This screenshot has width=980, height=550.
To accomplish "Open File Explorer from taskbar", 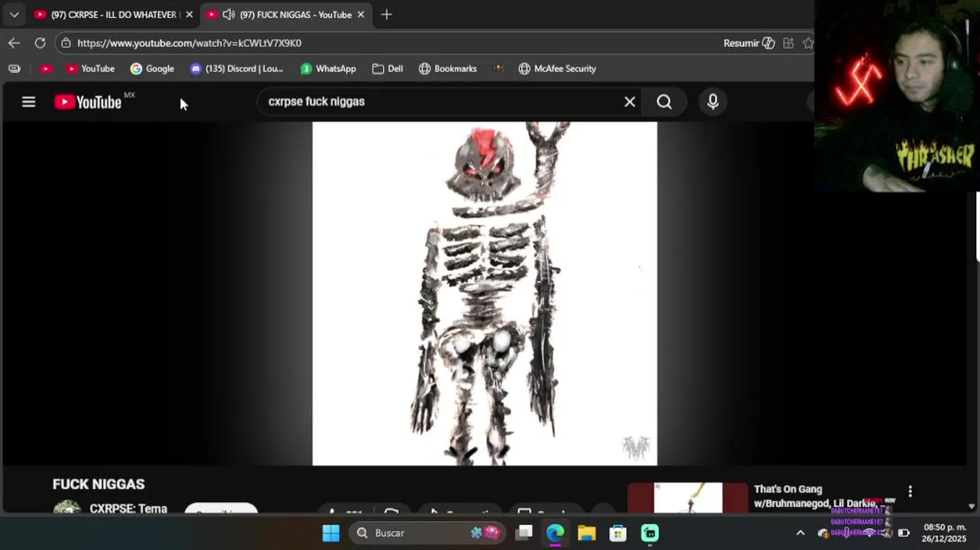I will pyautogui.click(x=586, y=532).
